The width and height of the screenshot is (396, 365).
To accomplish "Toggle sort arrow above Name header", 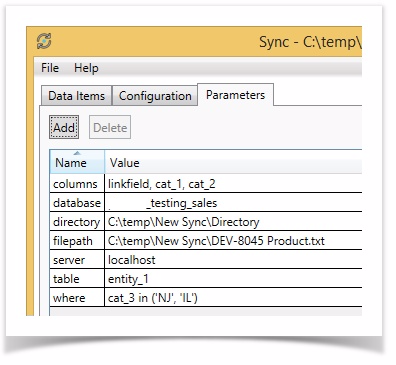I will [77, 153].
